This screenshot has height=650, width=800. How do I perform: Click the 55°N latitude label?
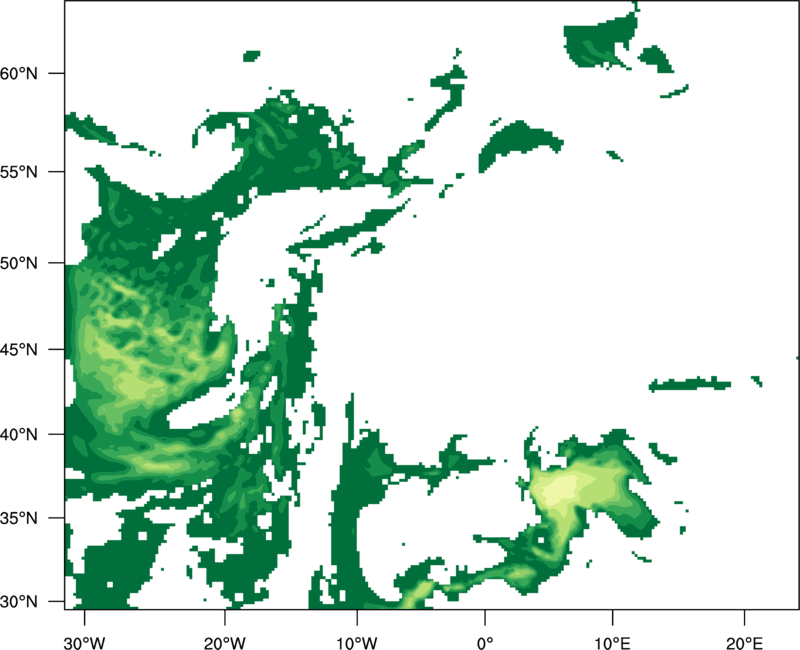coord(19,172)
